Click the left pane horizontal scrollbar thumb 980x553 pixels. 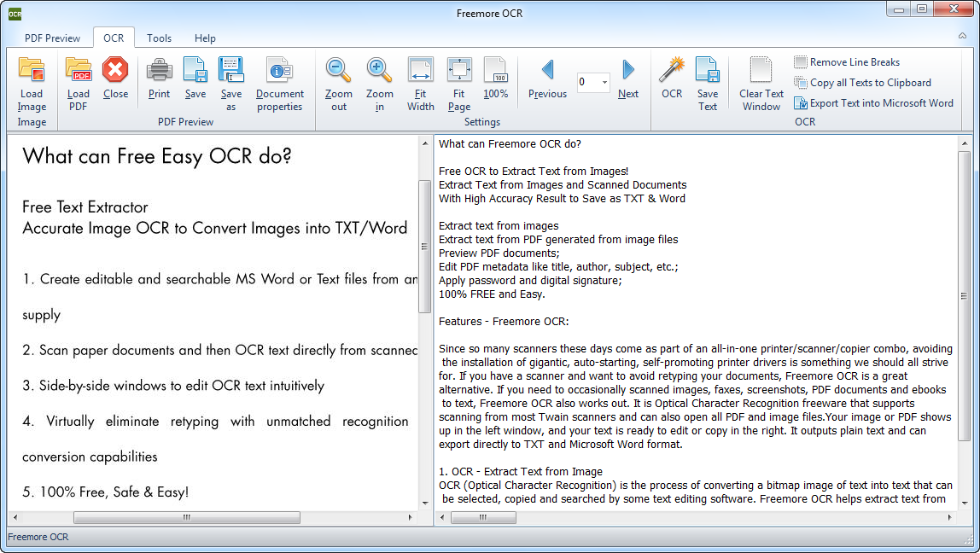pos(187,517)
